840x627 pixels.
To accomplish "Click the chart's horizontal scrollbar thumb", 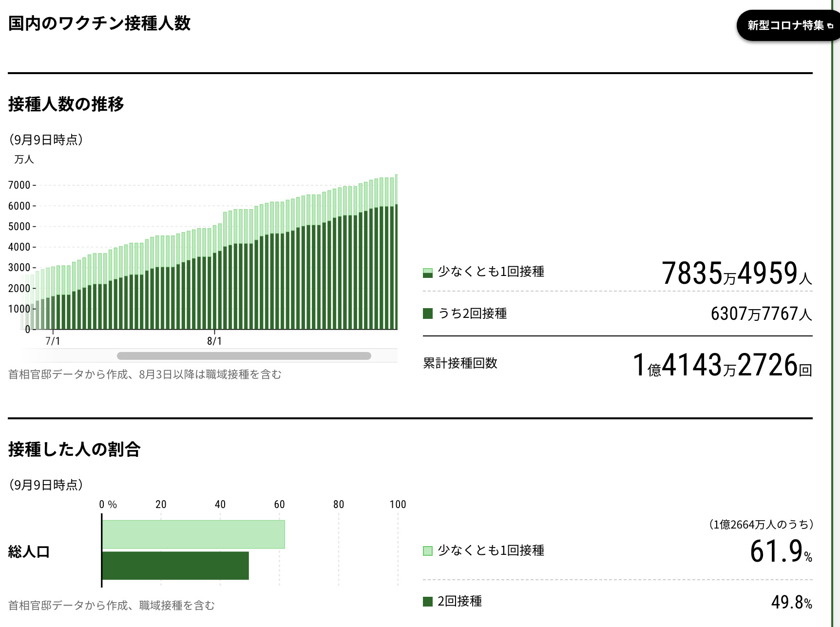I will click(244, 356).
